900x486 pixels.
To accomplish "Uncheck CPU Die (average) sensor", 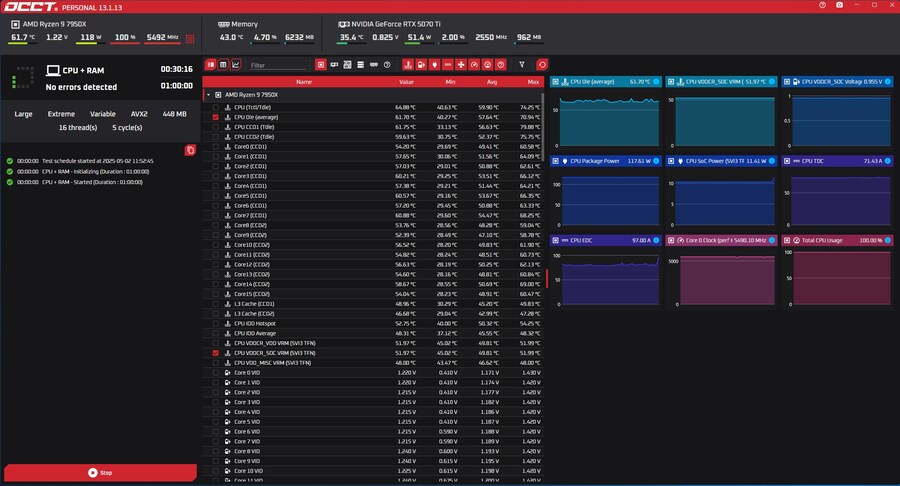I will (216, 117).
